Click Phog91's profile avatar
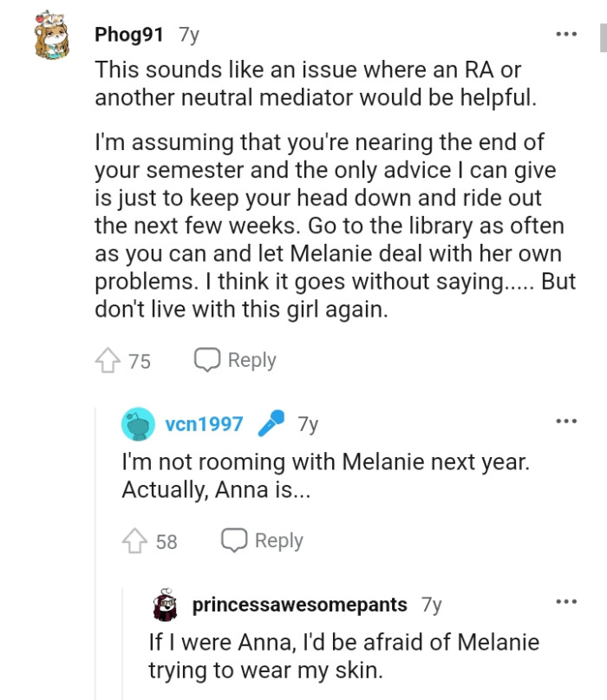Screen dimensions: 607x700 51,36
